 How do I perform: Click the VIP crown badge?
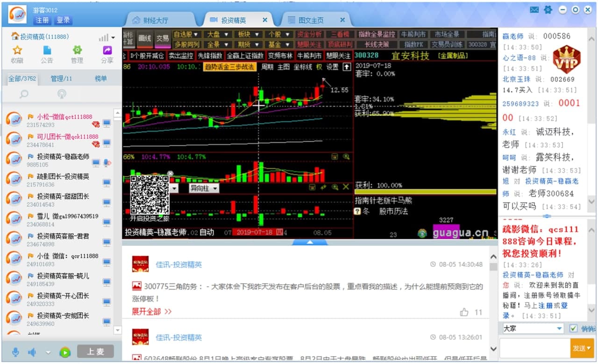pyautogui.click(x=566, y=59)
